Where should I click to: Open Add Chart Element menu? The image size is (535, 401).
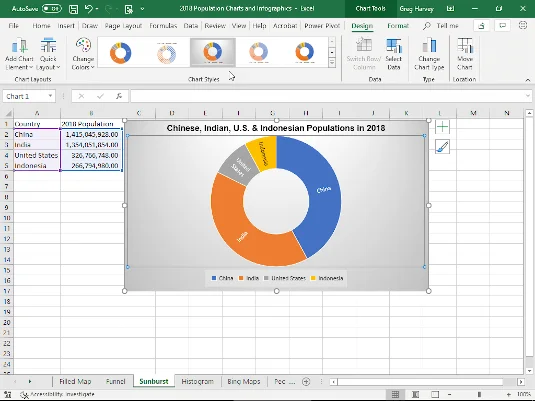19,54
